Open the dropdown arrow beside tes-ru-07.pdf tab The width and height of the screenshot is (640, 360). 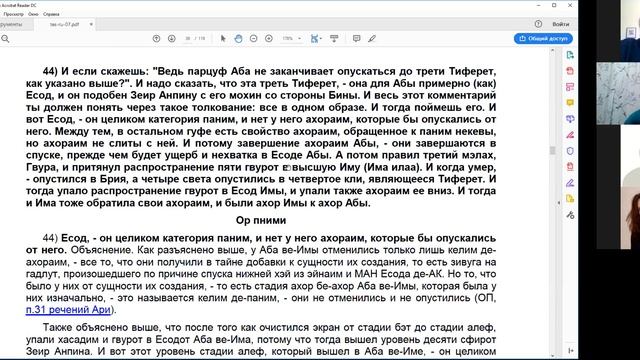point(91,24)
